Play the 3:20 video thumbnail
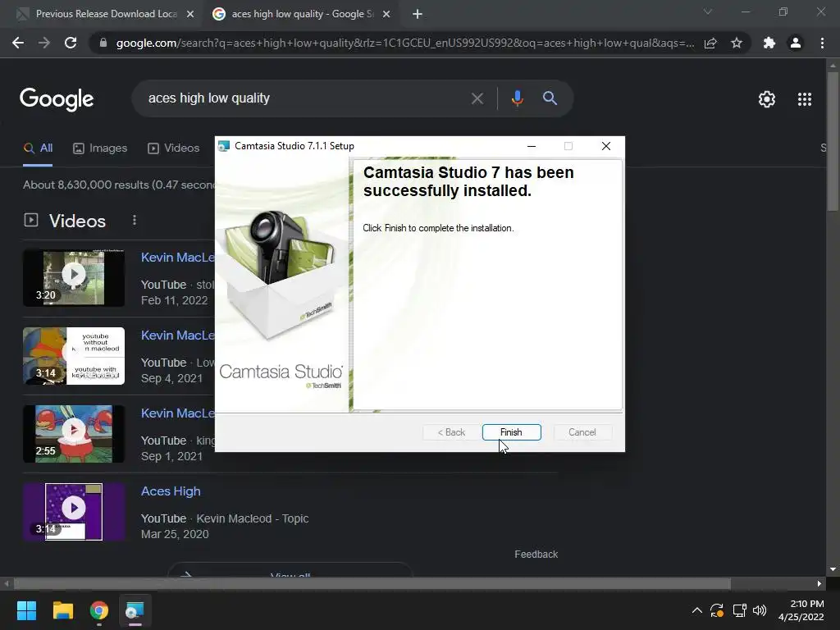Screen dimensions: 840x630 [74, 278]
